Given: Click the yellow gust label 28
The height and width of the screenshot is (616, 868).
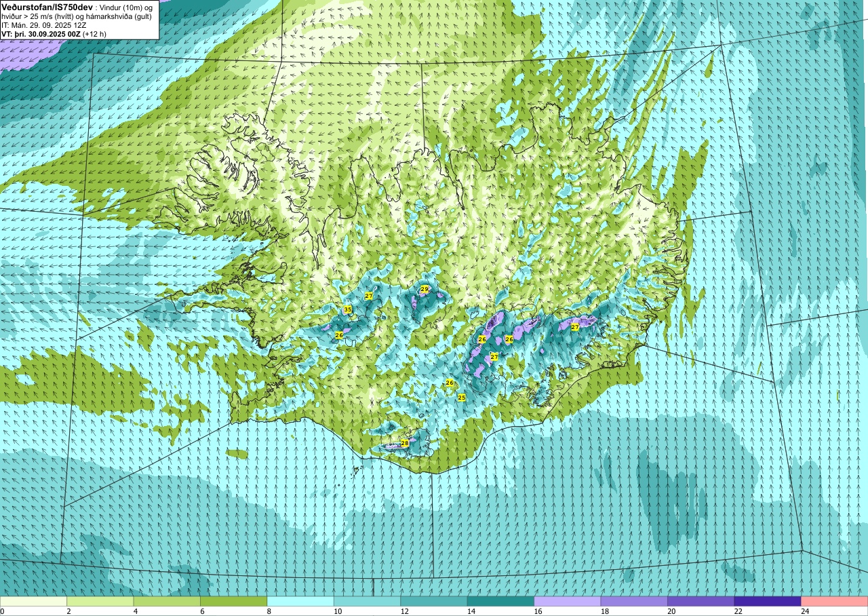Looking at the screenshot, I should click(405, 443).
